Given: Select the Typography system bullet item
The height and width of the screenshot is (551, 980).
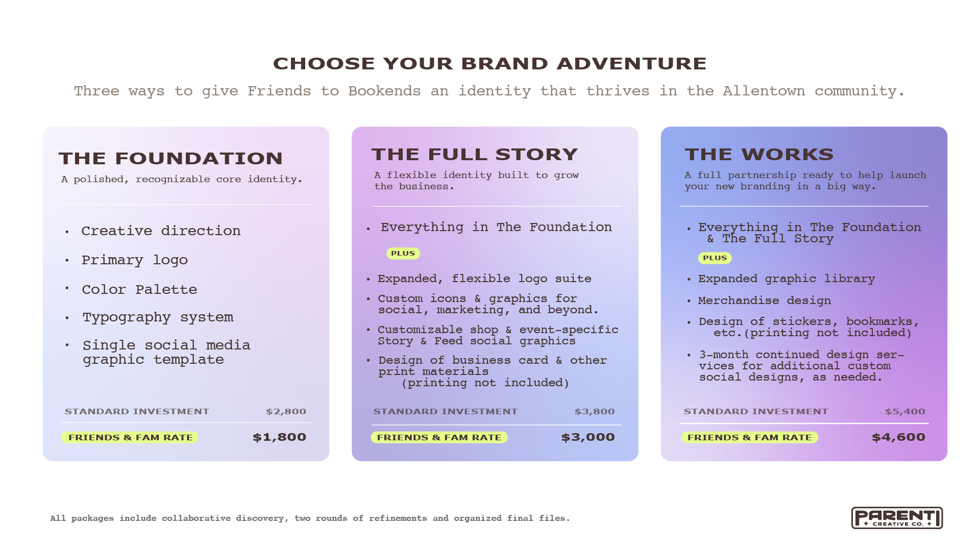Looking at the screenshot, I should pos(158,317).
